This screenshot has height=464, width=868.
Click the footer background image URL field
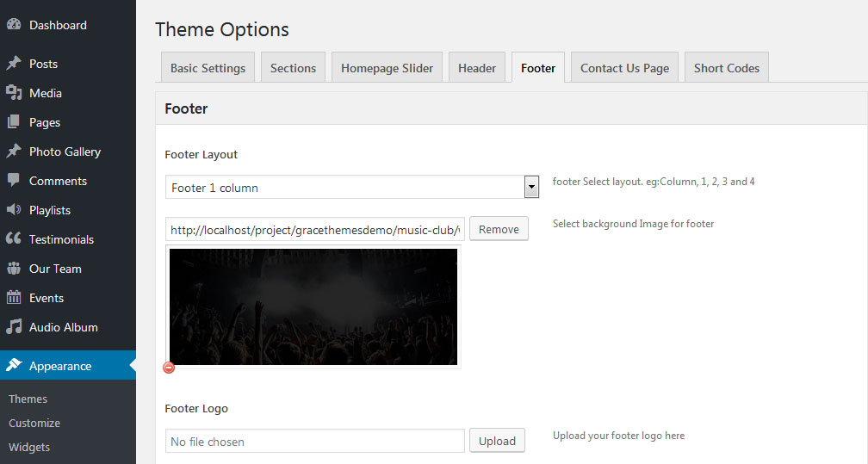(315, 229)
